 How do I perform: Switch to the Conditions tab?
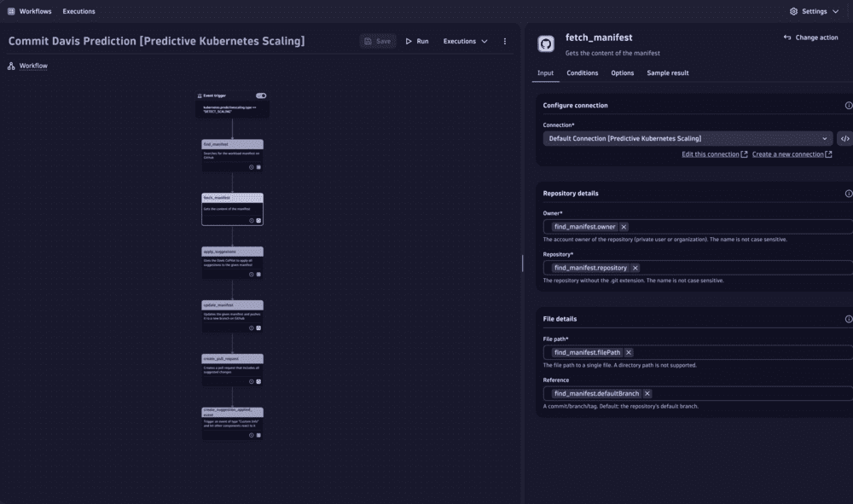click(582, 72)
